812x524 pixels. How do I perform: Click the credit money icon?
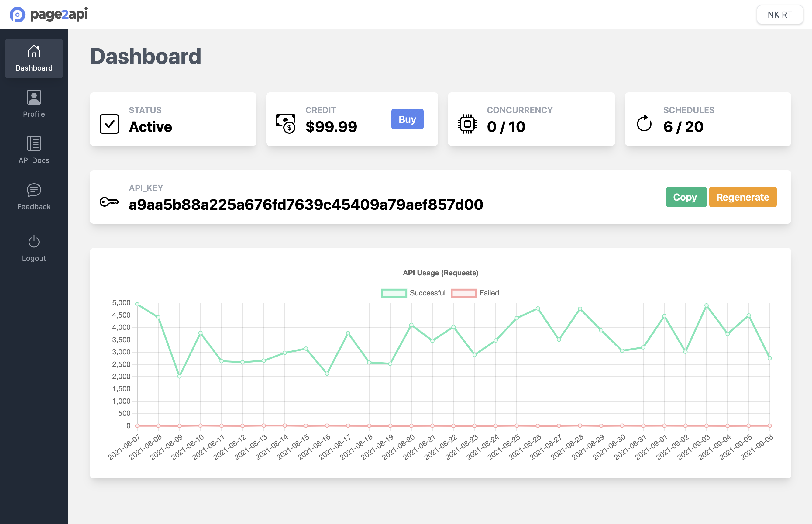click(x=285, y=124)
